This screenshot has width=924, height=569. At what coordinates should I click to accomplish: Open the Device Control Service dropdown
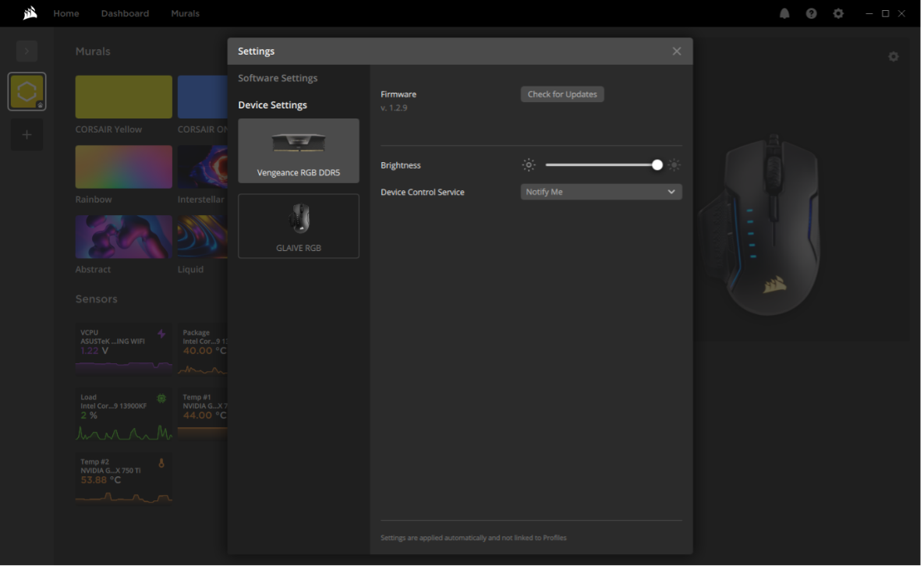click(x=603, y=193)
